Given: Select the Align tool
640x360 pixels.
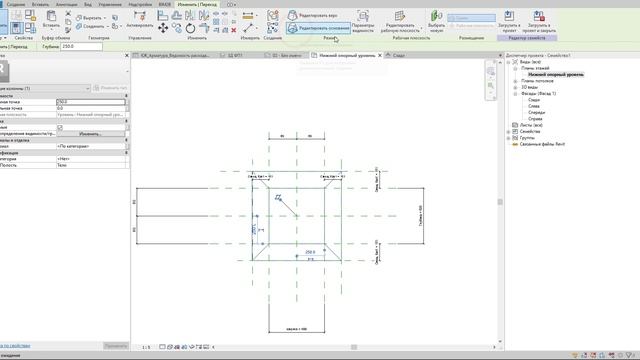Looking at the screenshot, I should (x=162, y=16).
